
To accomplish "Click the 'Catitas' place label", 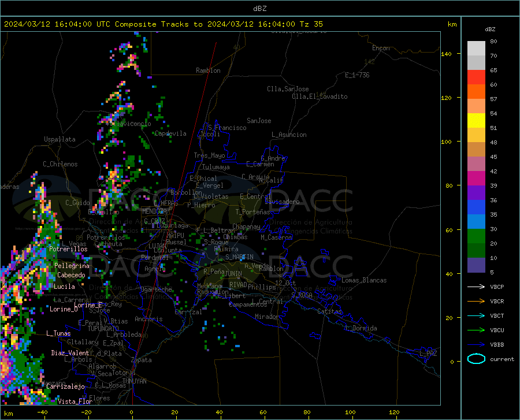I will tap(329, 311).
